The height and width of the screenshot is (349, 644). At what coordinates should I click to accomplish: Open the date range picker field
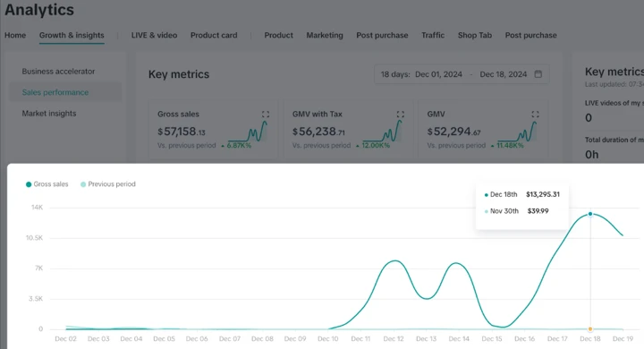[462, 74]
